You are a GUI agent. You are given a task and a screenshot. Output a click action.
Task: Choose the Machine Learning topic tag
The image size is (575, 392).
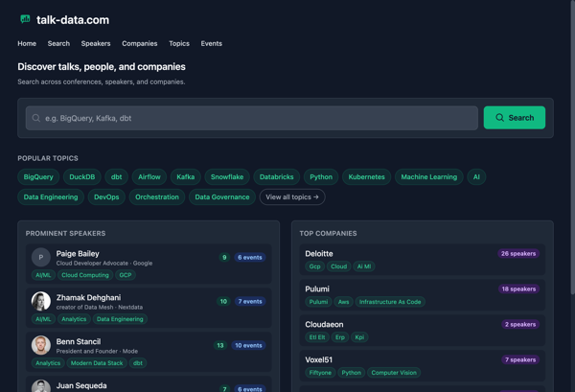pos(428,176)
